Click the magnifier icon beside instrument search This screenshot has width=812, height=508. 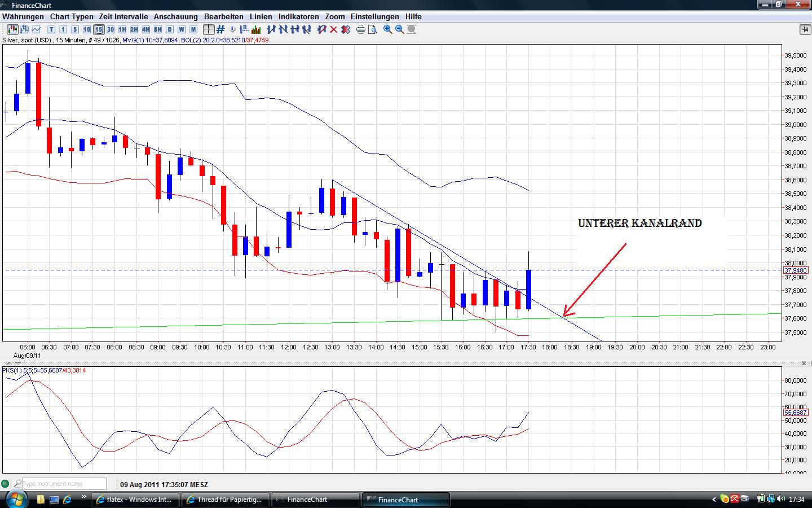tap(17, 484)
